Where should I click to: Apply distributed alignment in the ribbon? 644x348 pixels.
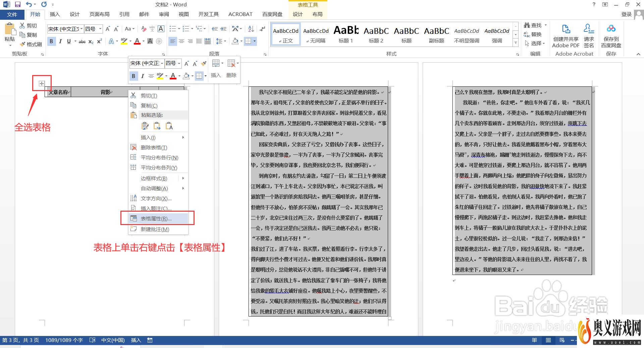pyautogui.click(x=208, y=41)
